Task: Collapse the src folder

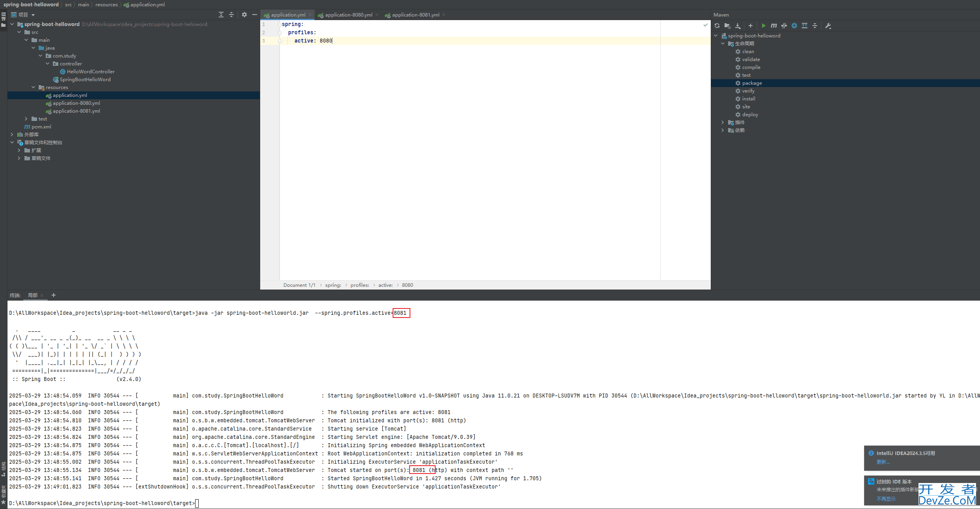Action: pos(19,32)
